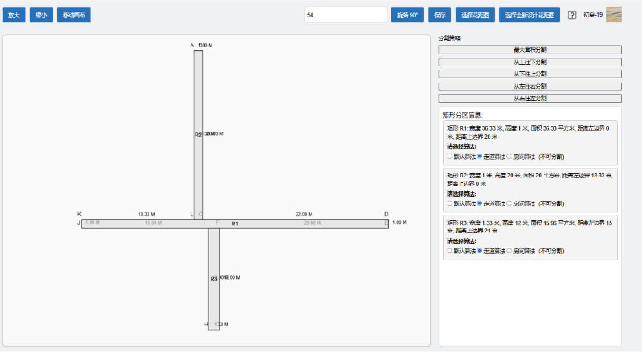Click the 保存 save button

pyautogui.click(x=440, y=15)
